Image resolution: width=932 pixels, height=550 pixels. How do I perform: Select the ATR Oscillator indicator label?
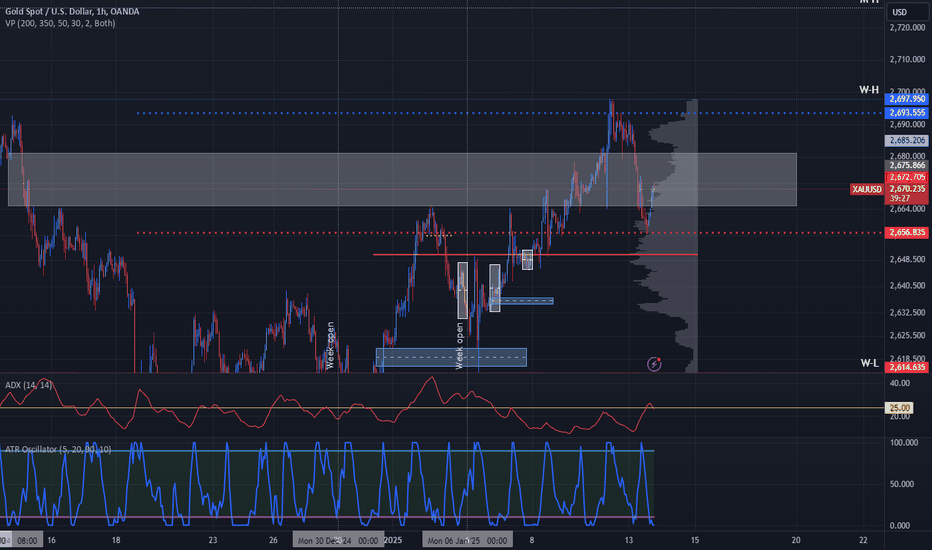point(58,450)
